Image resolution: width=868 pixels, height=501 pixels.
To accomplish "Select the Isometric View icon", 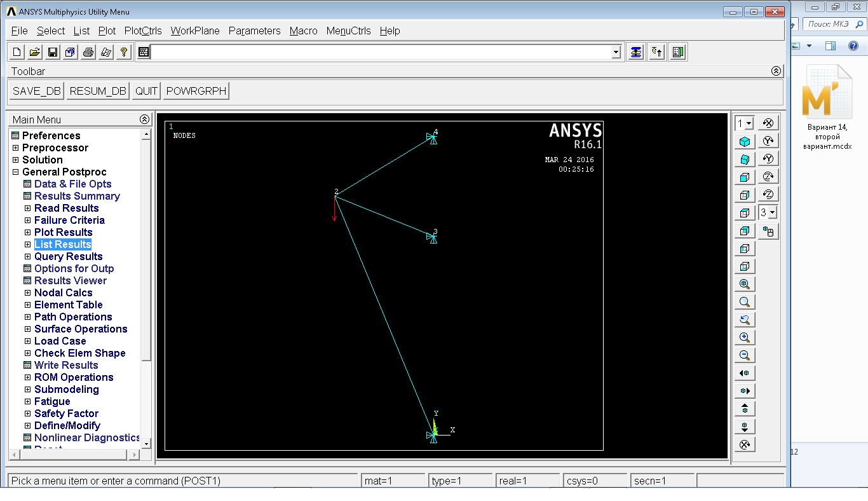I will tap(744, 141).
